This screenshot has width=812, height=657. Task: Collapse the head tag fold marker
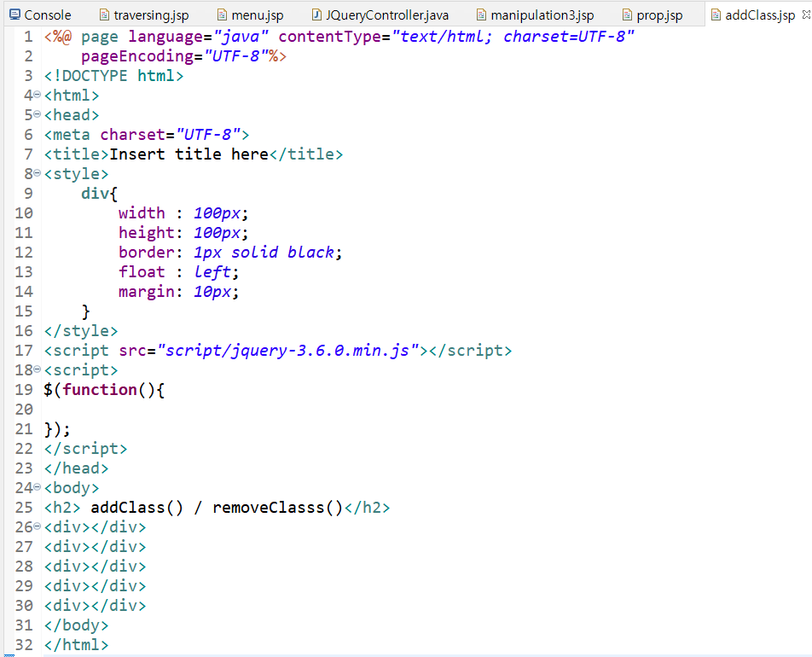coord(38,114)
